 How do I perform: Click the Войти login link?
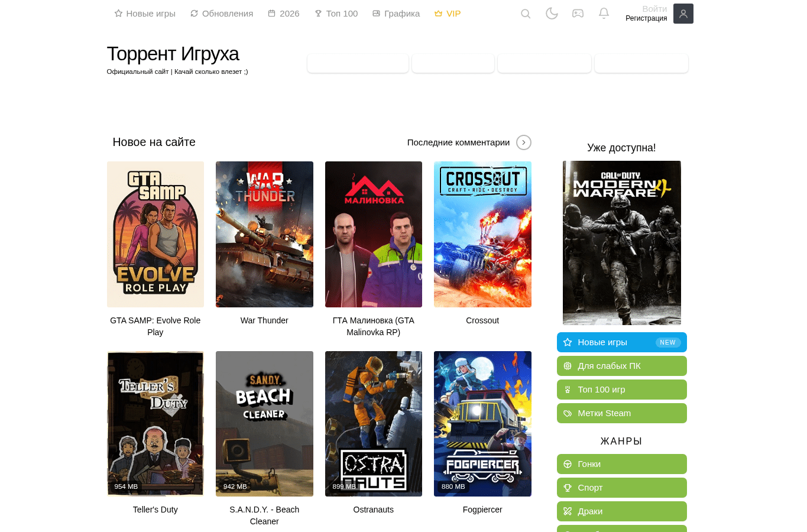[654, 9]
